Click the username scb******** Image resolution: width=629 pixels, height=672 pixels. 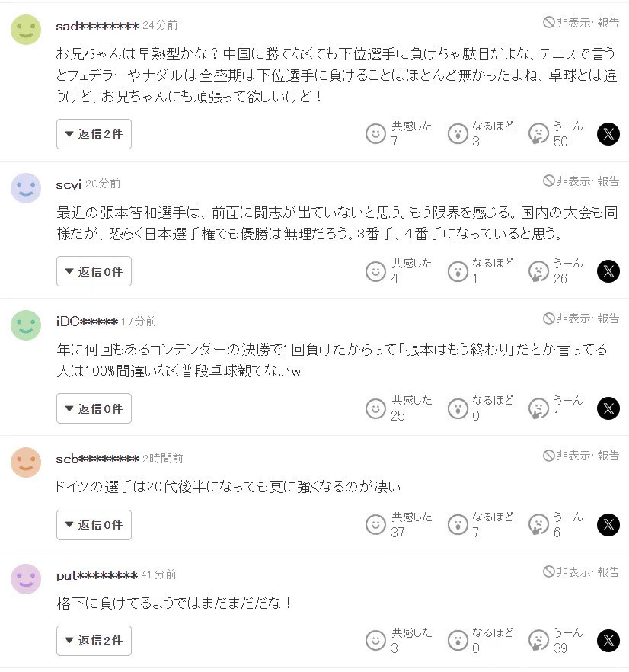(x=97, y=459)
